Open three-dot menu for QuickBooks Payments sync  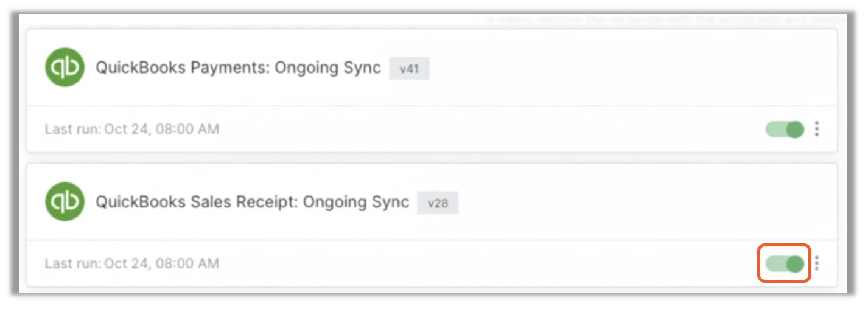[817, 129]
